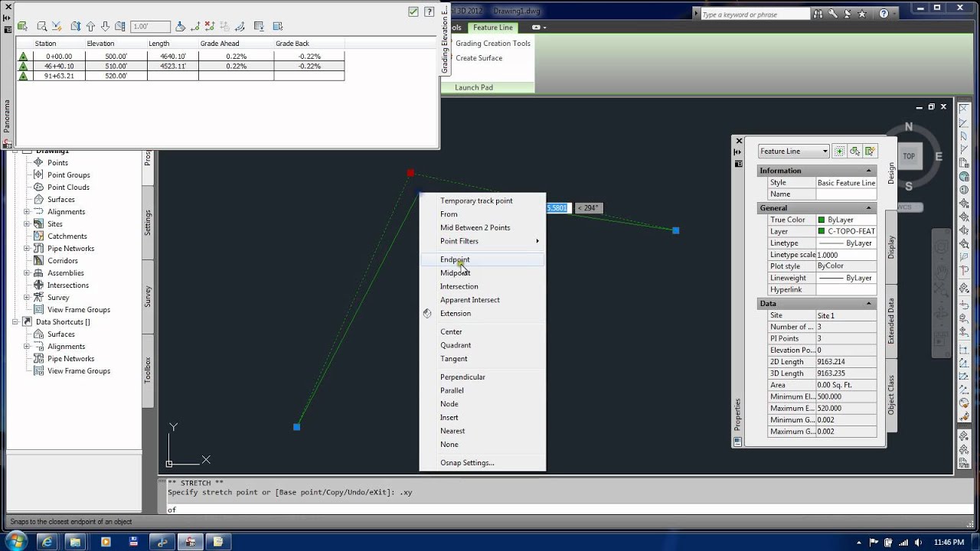This screenshot has height=551, width=980.
Task: Click the green triangle for station 46+40.10
Action: pyautogui.click(x=23, y=67)
